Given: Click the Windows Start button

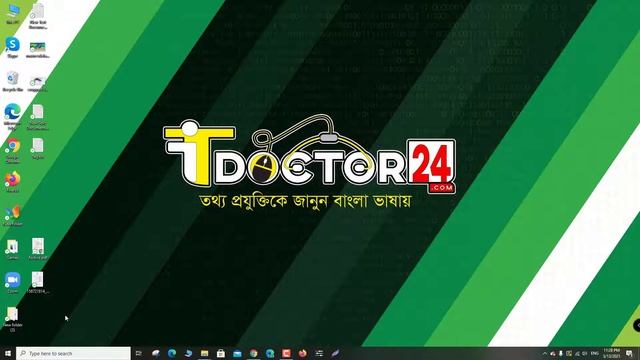Looking at the screenshot, I should click(8, 353).
